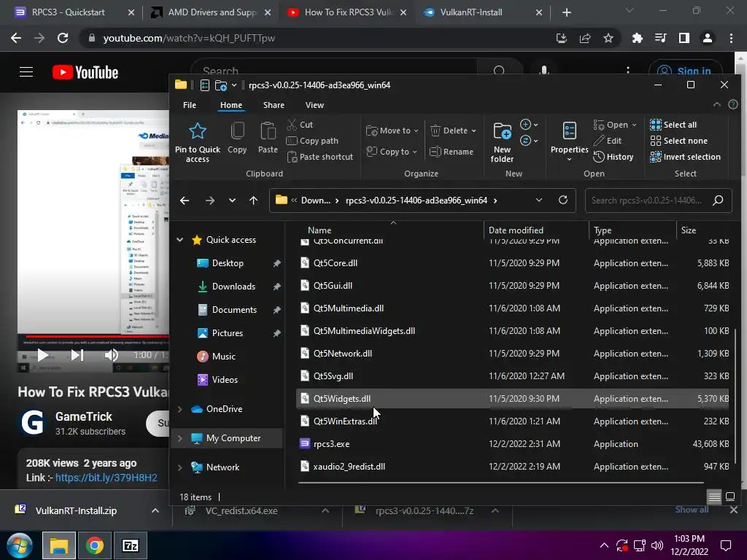Switch to RPCS3 - Quickstart browser tab

pyautogui.click(x=74, y=12)
